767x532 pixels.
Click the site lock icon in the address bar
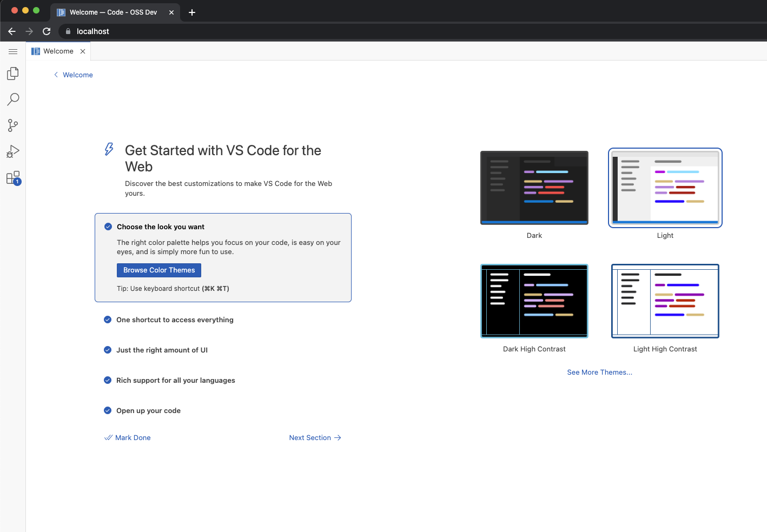[68, 31]
